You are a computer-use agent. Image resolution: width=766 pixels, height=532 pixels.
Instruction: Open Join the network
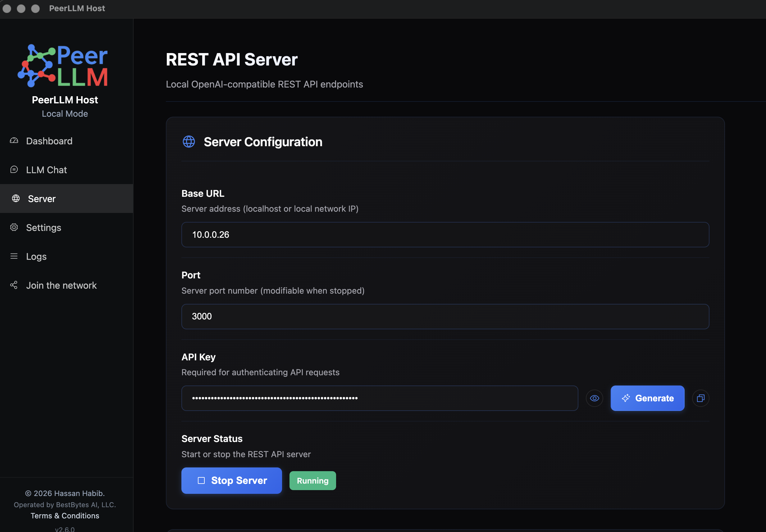tap(66, 285)
